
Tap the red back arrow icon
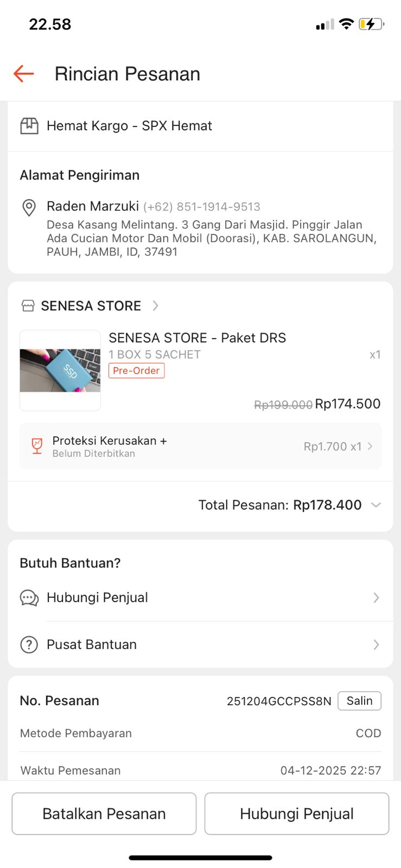(x=24, y=74)
